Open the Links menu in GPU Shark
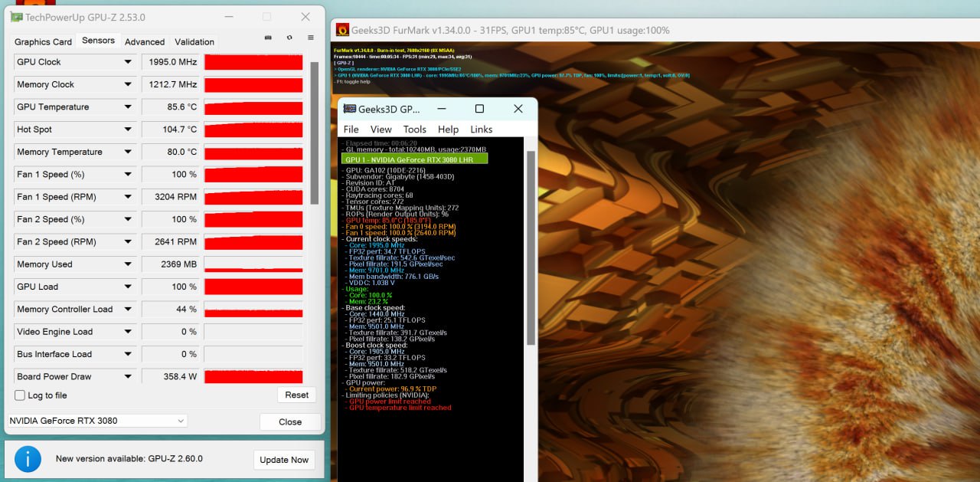 pos(482,130)
